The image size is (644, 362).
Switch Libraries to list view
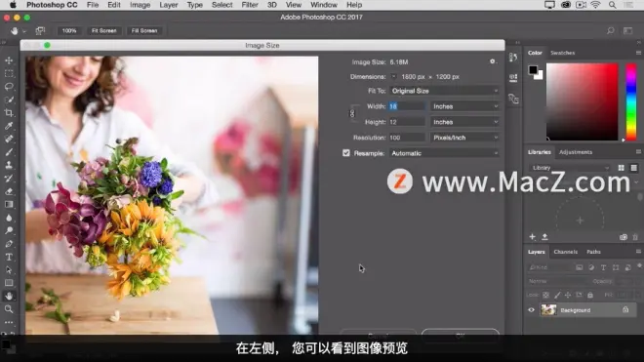[x=633, y=168]
